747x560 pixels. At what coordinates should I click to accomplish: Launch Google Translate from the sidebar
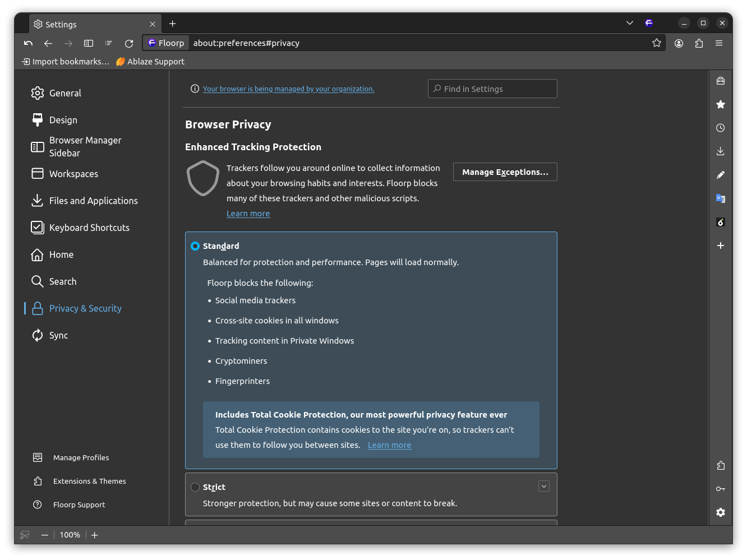pos(721,198)
